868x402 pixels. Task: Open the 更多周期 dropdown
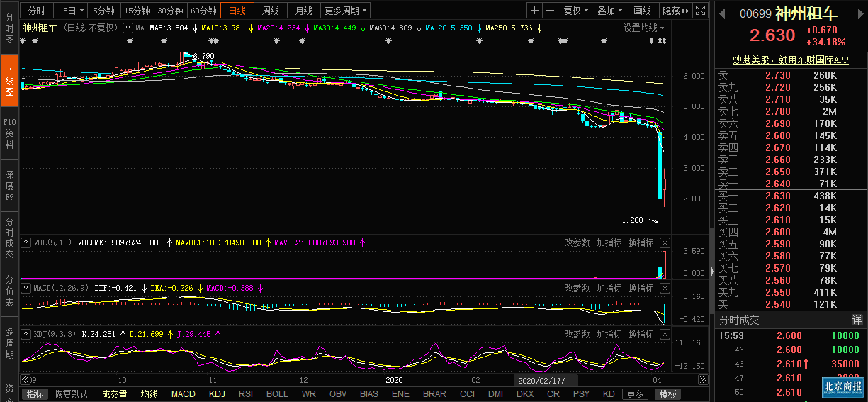point(345,11)
